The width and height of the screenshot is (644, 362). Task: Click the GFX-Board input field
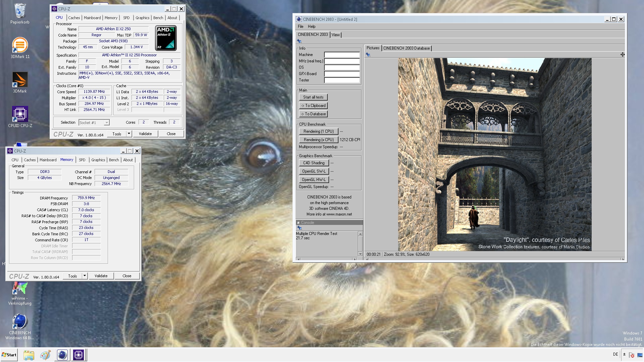(x=342, y=74)
